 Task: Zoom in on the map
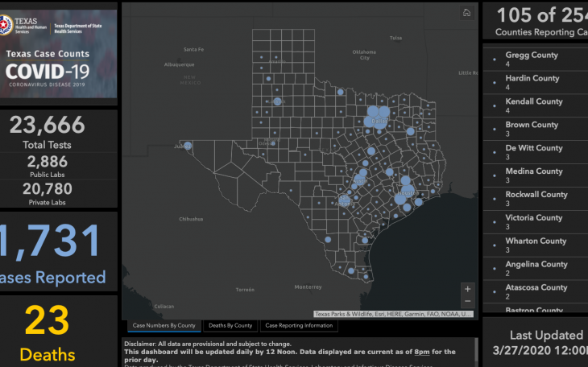click(468, 288)
